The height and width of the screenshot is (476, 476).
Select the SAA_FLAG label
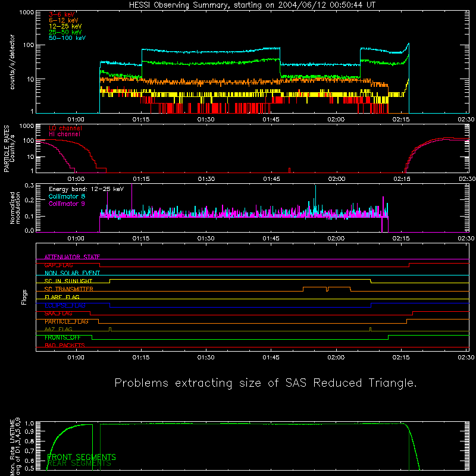coord(58,314)
